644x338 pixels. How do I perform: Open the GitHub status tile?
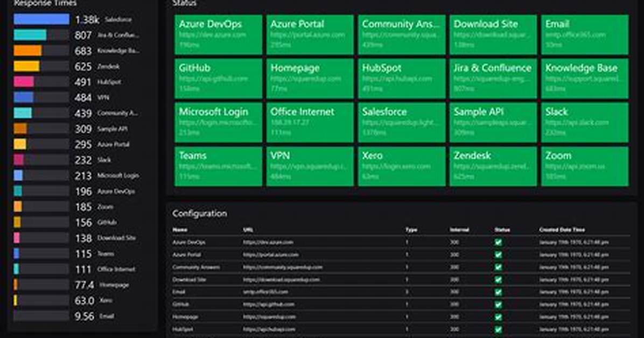tap(218, 79)
